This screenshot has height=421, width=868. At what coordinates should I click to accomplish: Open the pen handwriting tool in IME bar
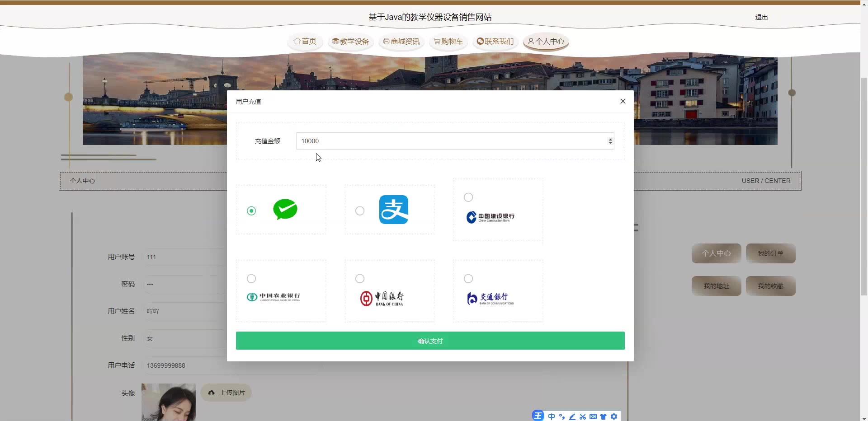coord(572,416)
